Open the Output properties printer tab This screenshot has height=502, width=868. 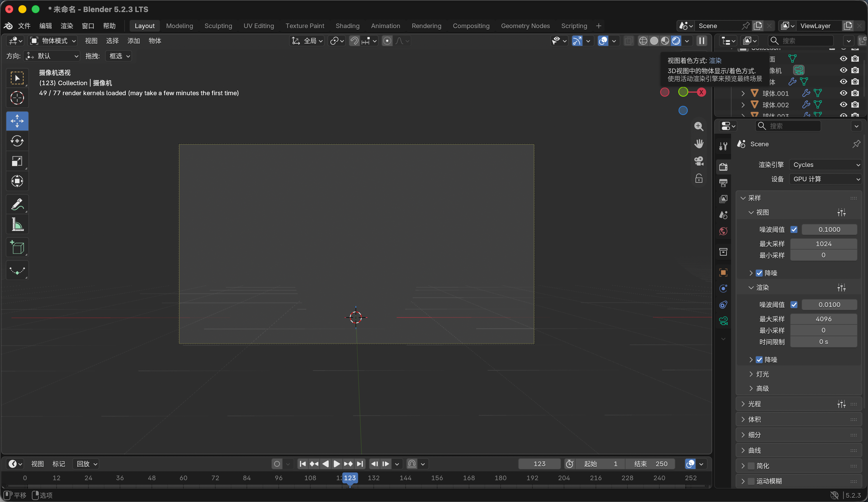click(723, 183)
